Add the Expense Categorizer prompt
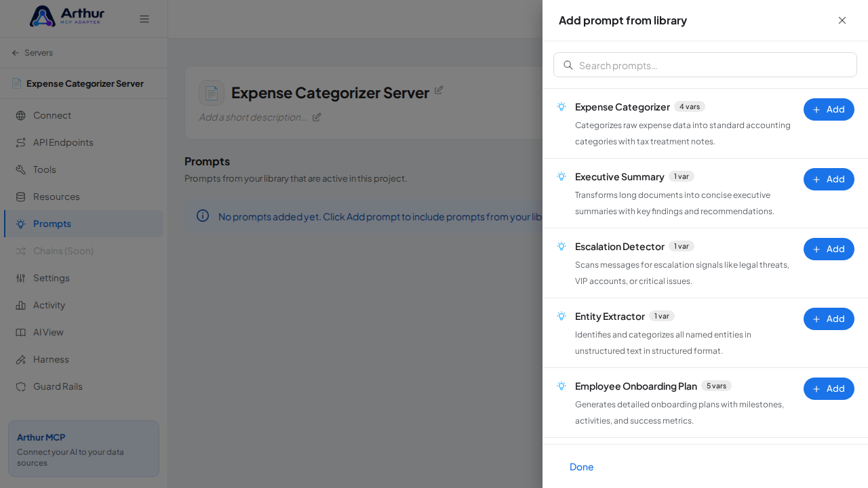 [829, 109]
